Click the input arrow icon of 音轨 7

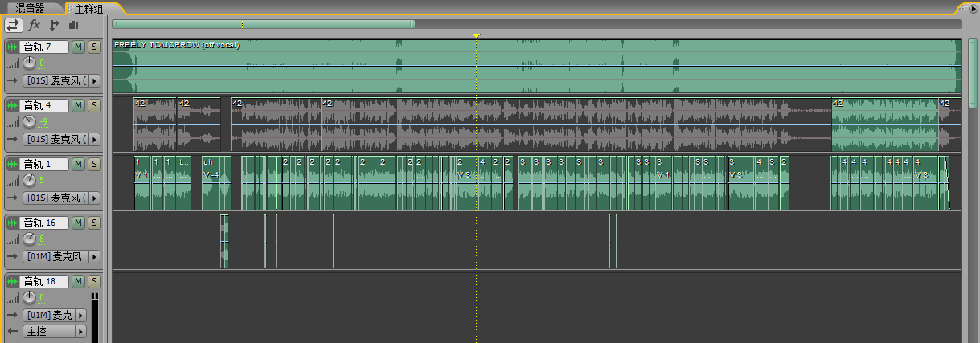13,80
